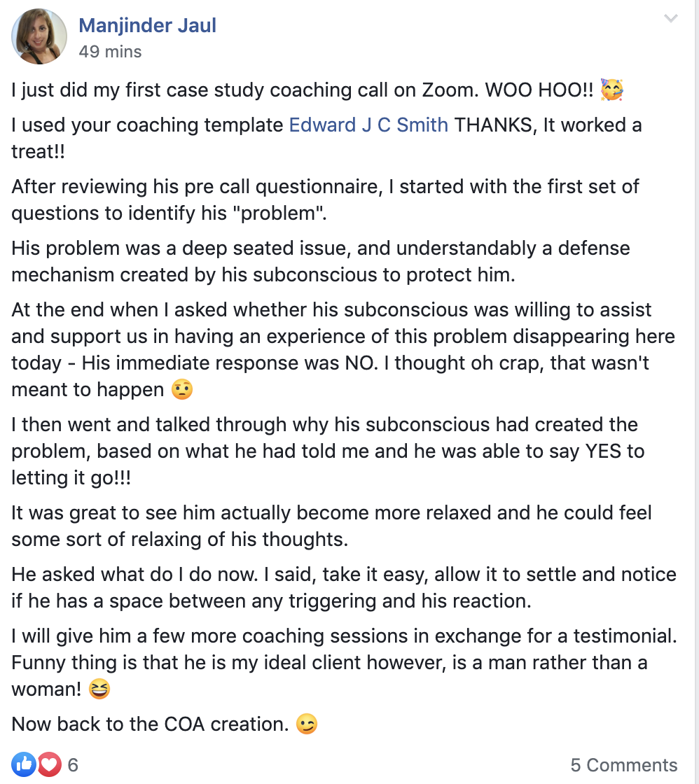View the 5 Comments on the post
Image resolution: width=699 pixels, height=784 pixels.
click(623, 764)
